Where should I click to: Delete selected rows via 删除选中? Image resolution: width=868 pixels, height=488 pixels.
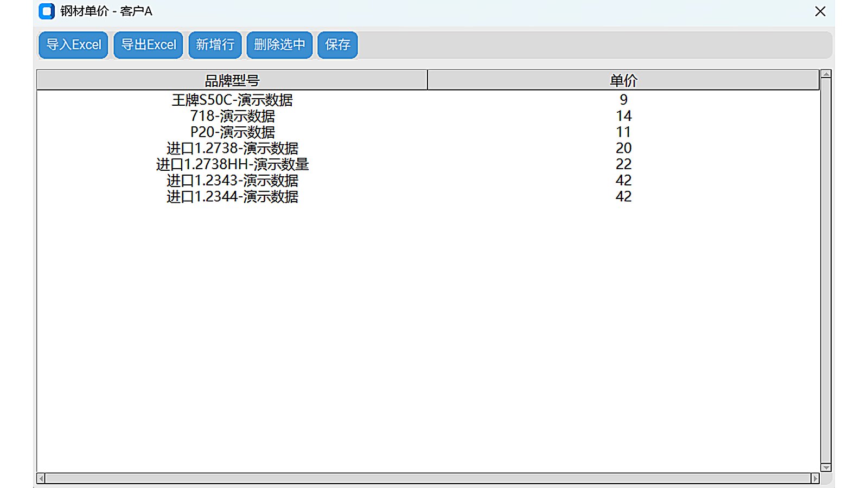click(279, 45)
